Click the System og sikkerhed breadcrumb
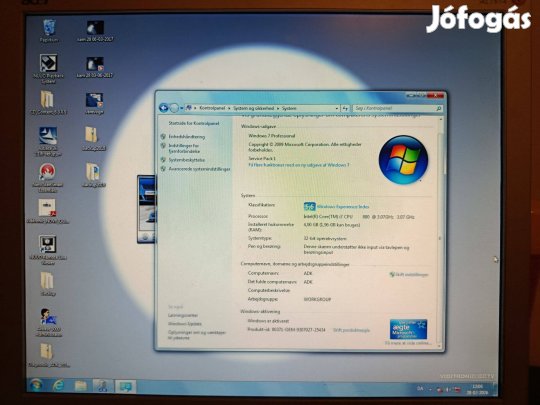Image resolution: width=540 pixels, height=405 pixels. [253, 108]
